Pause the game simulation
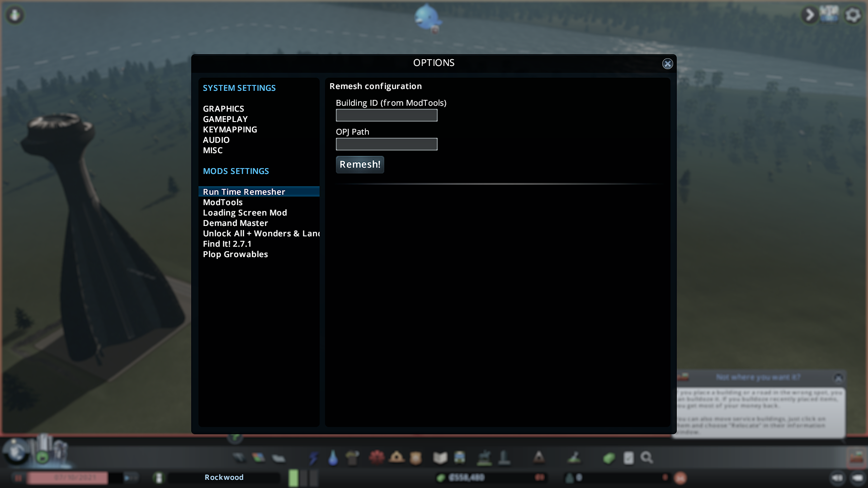868x488 pixels. 17,477
